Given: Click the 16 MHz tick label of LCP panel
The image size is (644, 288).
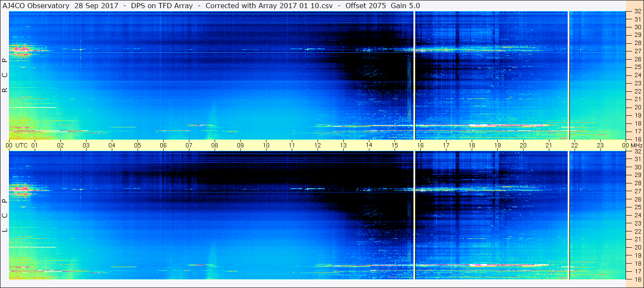Looking at the screenshot, I should 637,279.
